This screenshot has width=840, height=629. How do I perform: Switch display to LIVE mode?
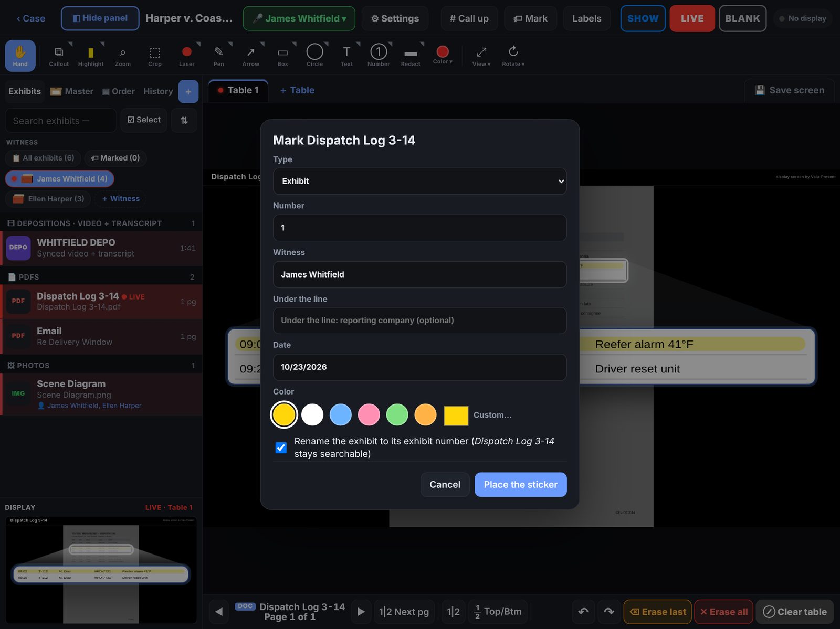coord(692,18)
